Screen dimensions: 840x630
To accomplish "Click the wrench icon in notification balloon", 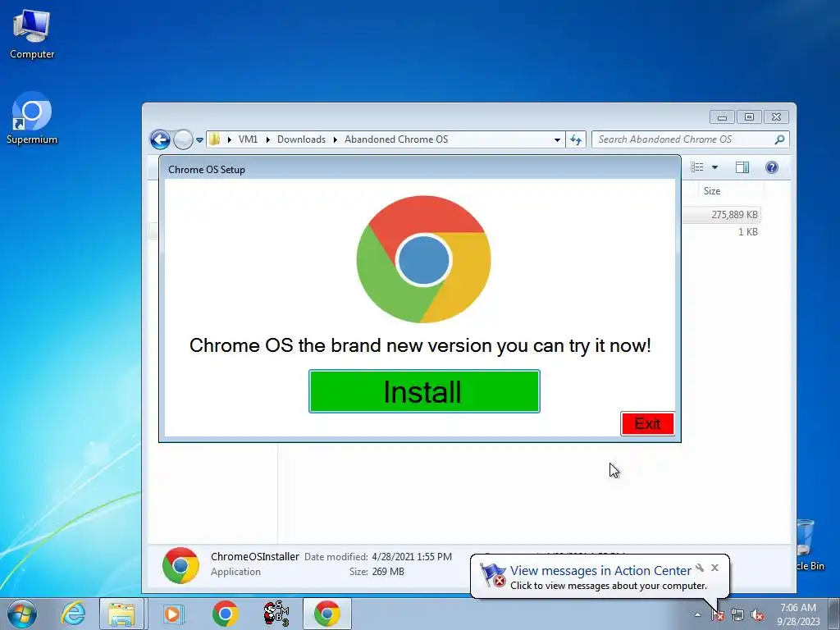I will tap(700, 568).
